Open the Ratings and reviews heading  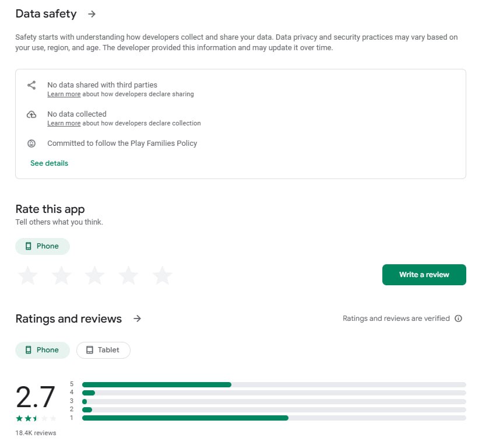point(68,318)
